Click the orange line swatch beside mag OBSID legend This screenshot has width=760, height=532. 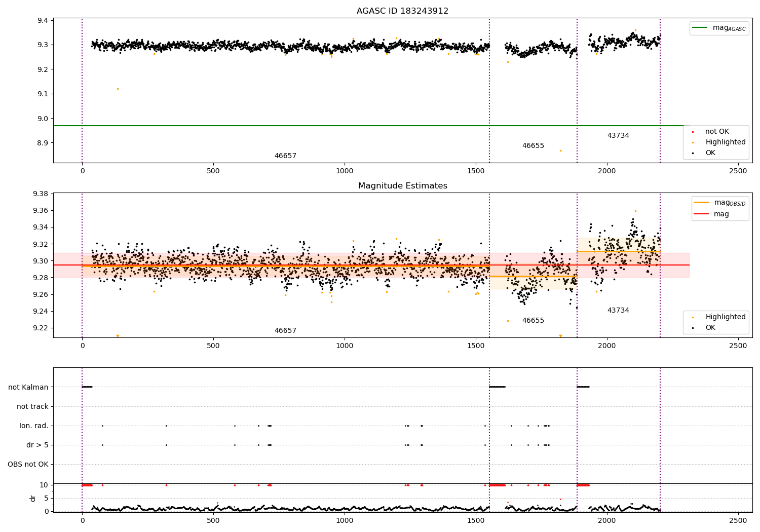(702, 203)
